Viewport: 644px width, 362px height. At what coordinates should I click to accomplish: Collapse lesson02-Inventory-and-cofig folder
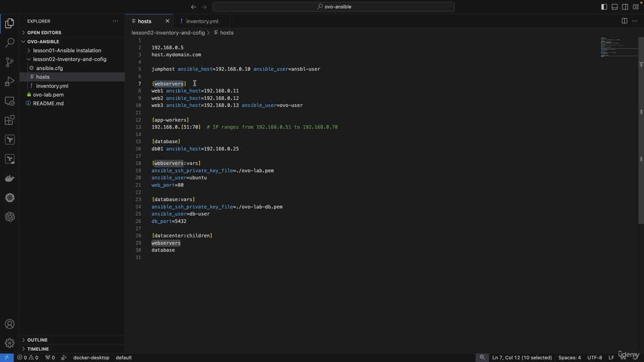pyautogui.click(x=69, y=59)
